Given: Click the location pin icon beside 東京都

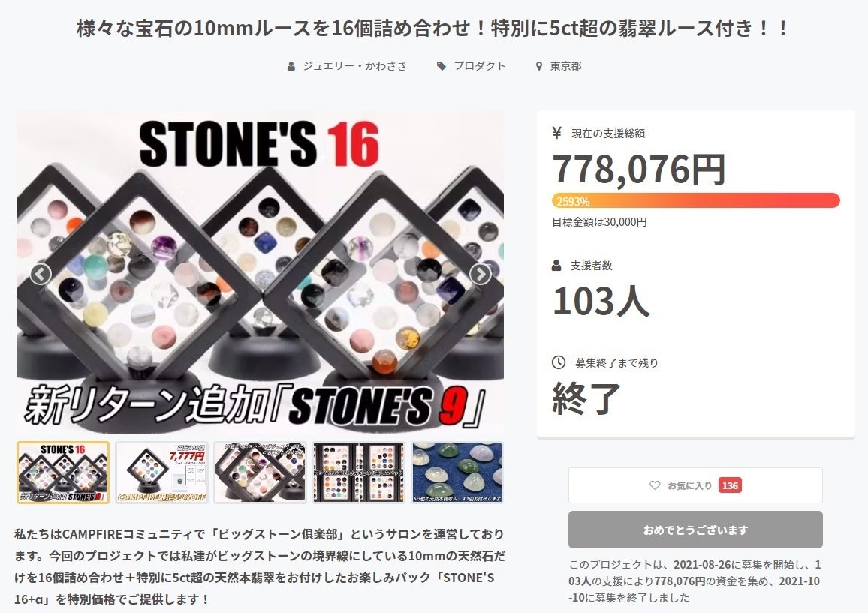Looking at the screenshot, I should (x=538, y=66).
